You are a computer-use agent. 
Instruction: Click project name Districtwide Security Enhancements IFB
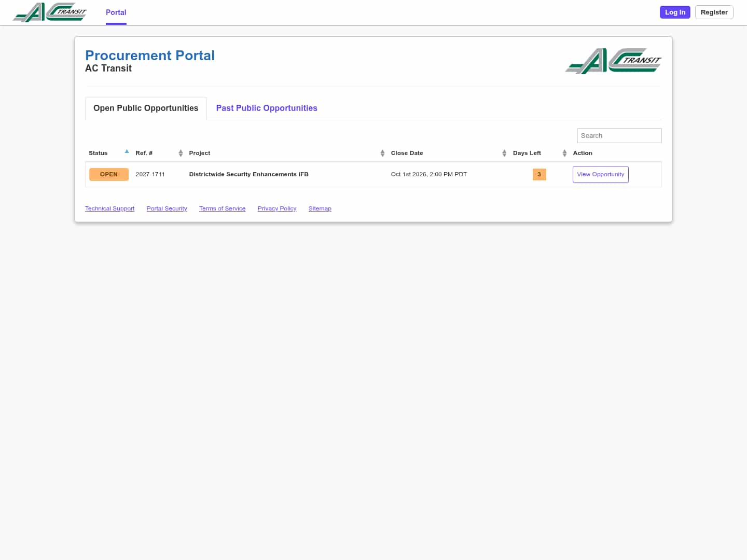pyautogui.click(x=249, y=175)
